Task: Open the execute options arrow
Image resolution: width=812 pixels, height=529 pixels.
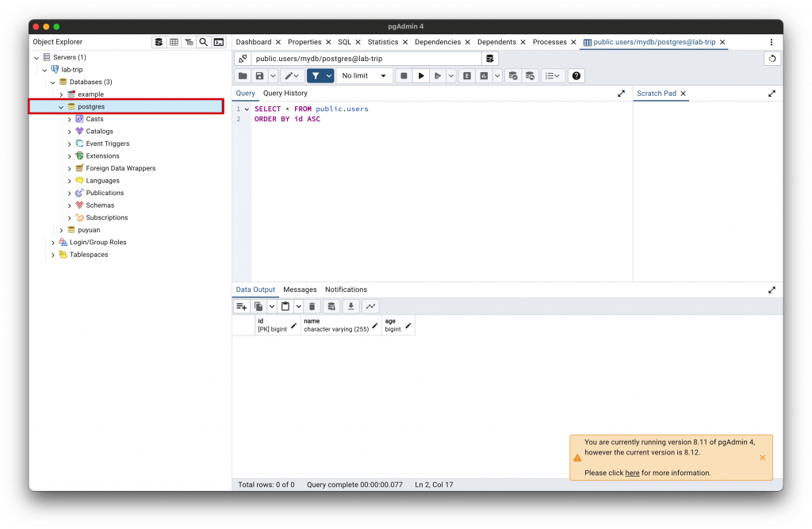Action: click(x=450, y=75)
